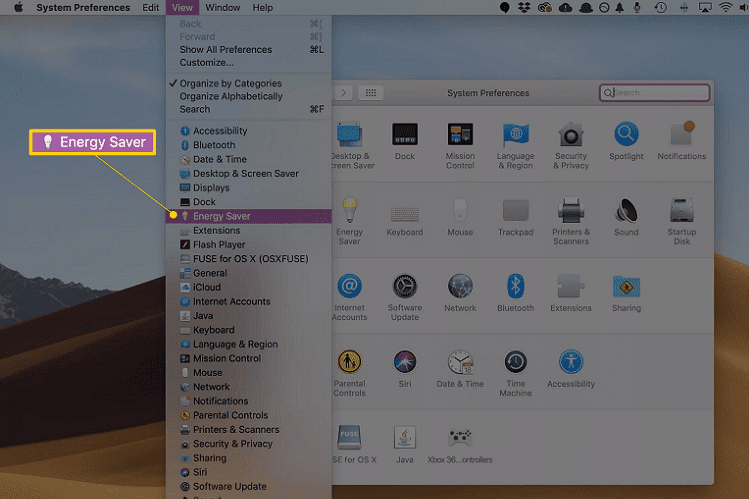Image resolution: width=749 pixels, height=499 pixels.
Task: Open the Notifications pane icon
Action: (x=682, y=134)
